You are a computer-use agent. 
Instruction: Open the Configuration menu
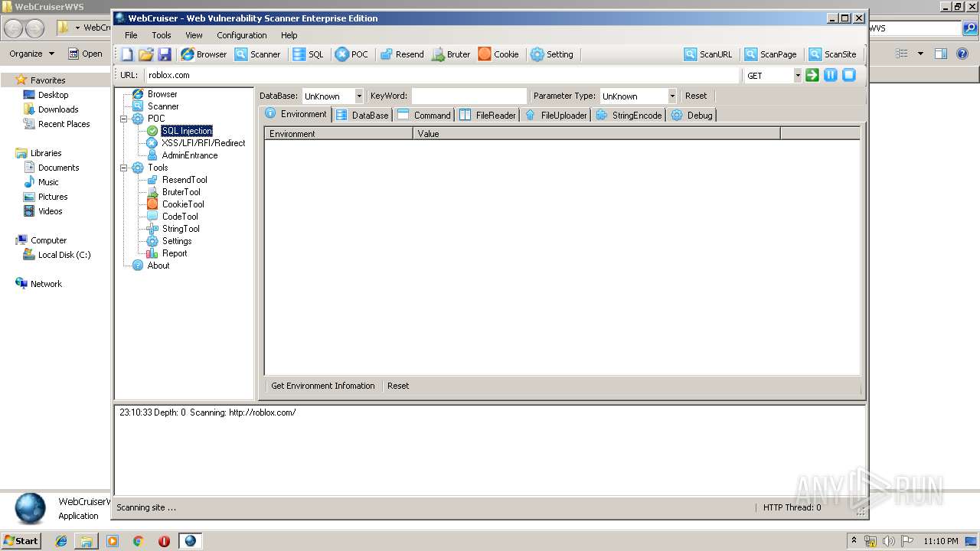pyautogui.click(x=242, y=35)
